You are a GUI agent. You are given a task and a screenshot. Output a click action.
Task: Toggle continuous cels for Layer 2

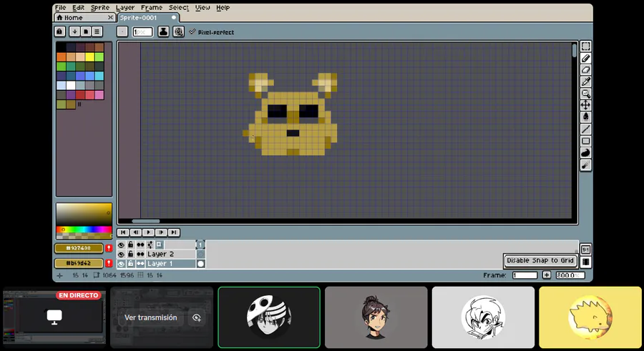pyautogui.click(x=140, y=254)
